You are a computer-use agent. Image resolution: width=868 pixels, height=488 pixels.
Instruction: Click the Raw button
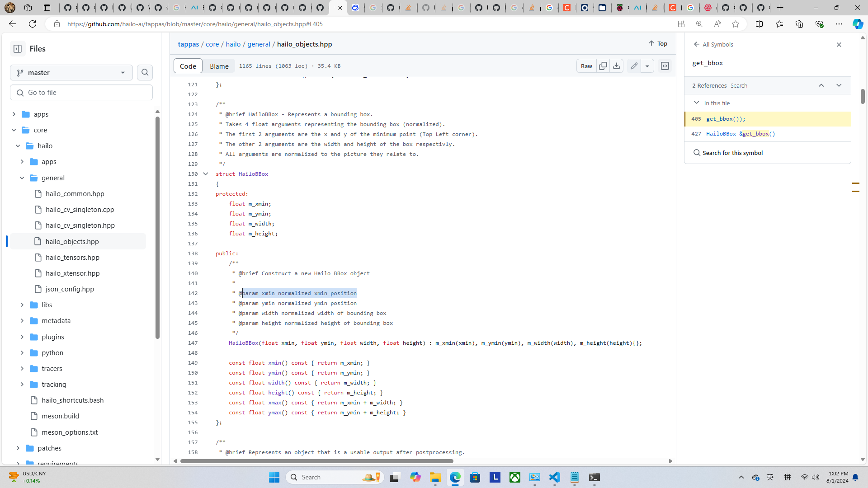tap(586, 66)
